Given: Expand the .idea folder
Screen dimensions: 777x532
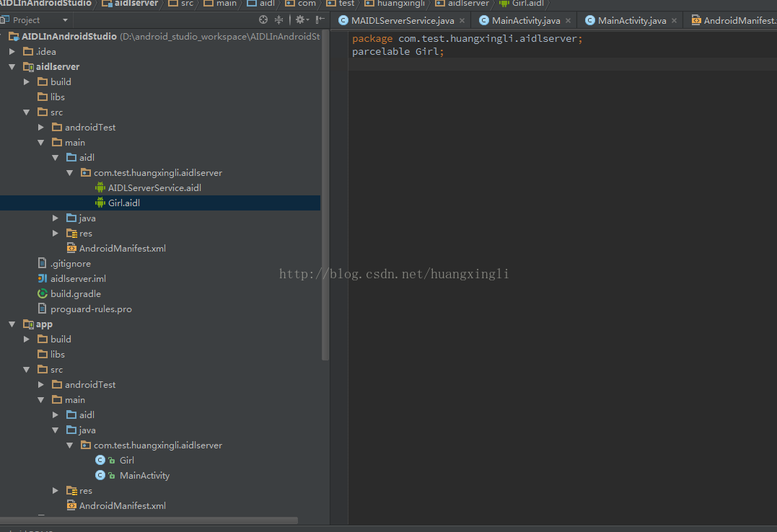Looking at the screenshot, I should click(12, 51).
